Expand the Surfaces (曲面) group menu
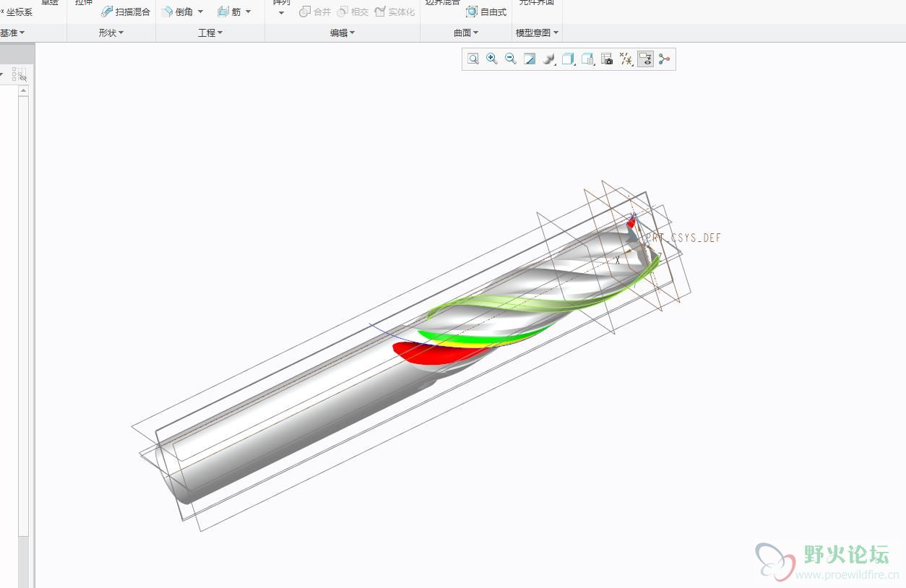The height and width of the screenshot is (588, 906). pyautogui.click(x=466, y=33)
